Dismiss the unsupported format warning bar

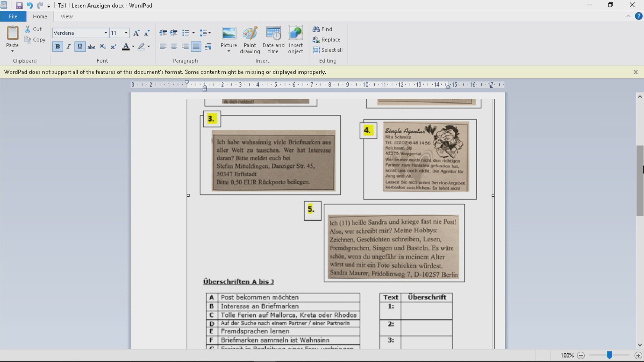636,72
